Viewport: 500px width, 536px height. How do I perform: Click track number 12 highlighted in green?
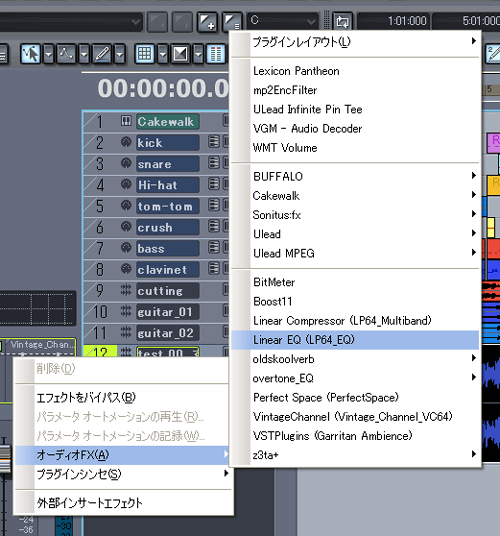click(100, 351)
